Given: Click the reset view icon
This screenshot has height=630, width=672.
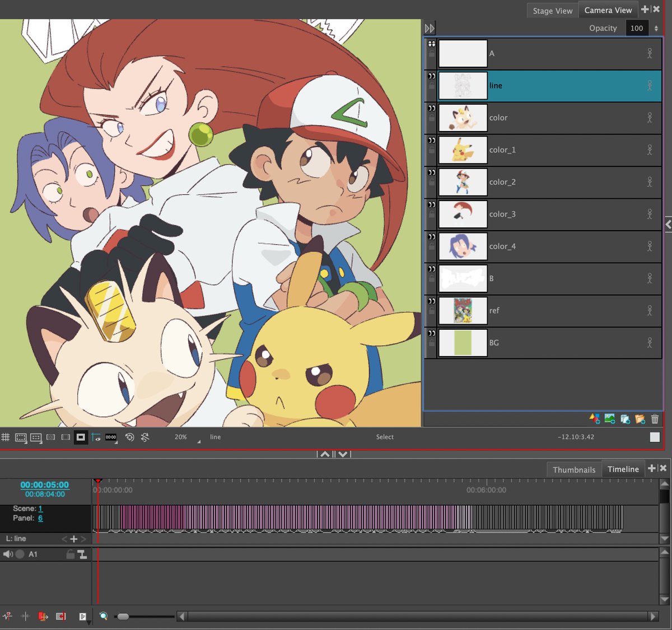Looking at the screenshot, I should tap(130, 437).
